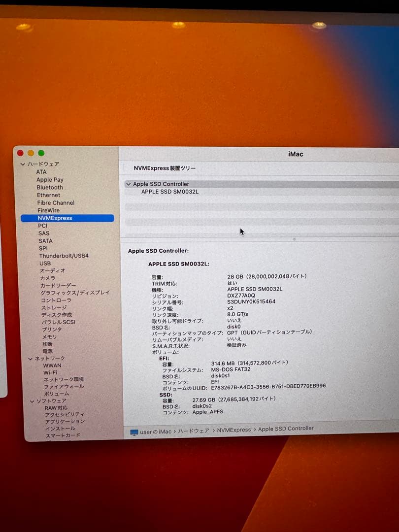Image resolution: width=399 pixels, height=532 pixels.
Task: Select Ethernet in the sidebar
Action: (x=48, y=195)
